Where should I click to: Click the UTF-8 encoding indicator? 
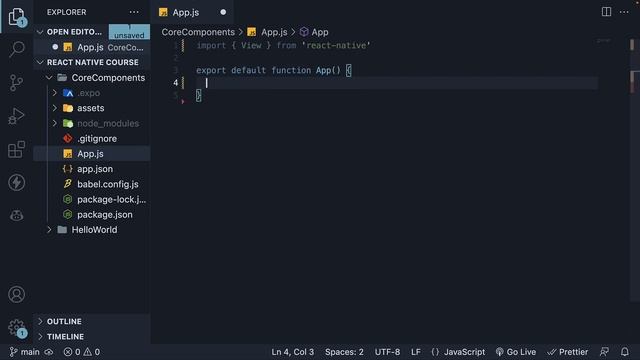tap(387, 352)
